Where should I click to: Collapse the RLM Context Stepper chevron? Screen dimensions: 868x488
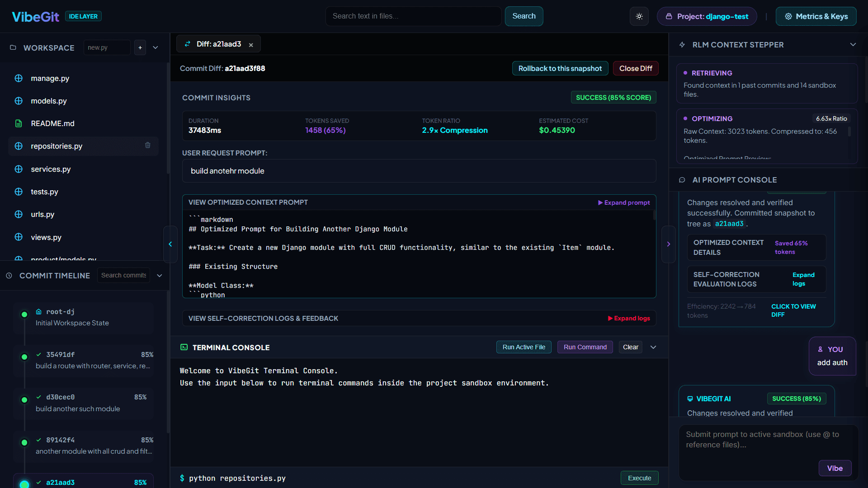[853, 44]
